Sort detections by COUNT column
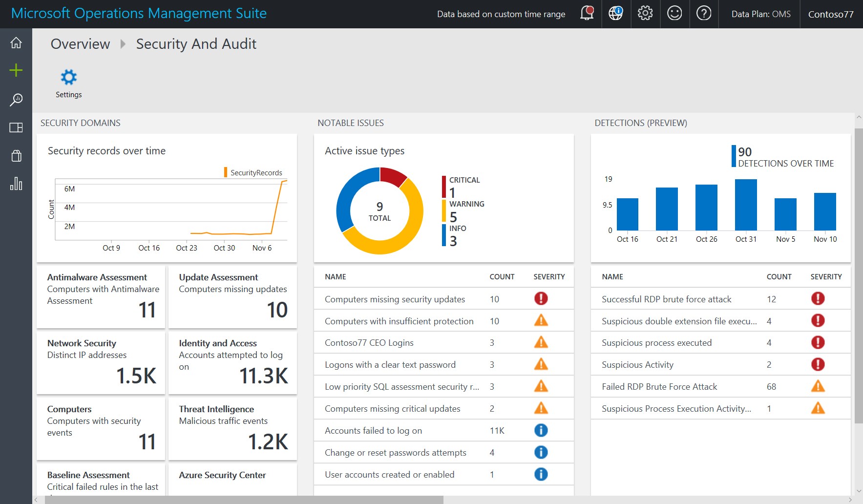Screen dimensions: 863x504 pos(779,276)
